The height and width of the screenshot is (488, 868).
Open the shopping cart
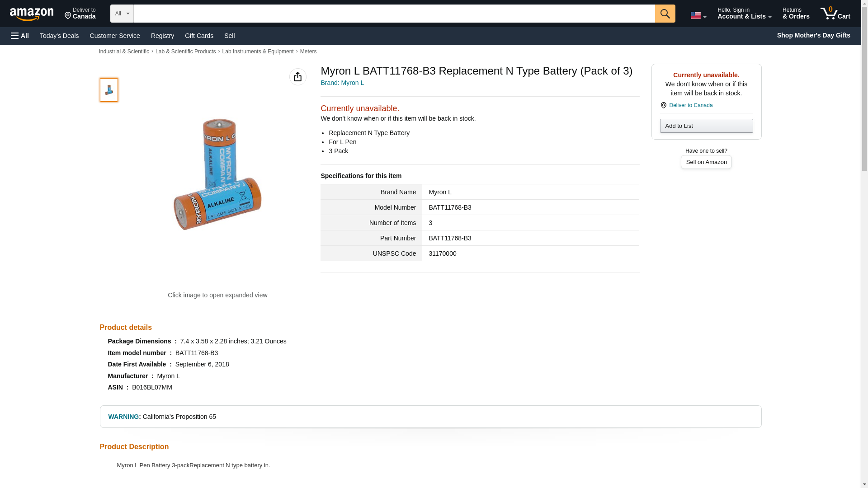tap(835, 14)
